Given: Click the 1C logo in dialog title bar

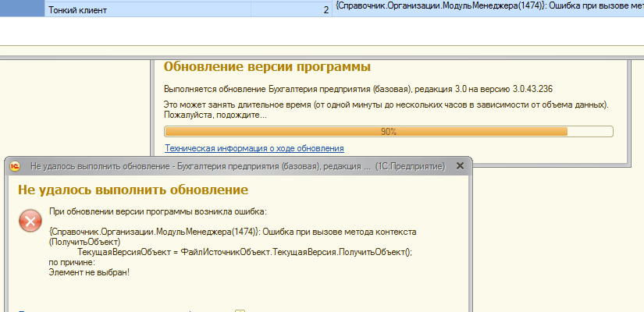Looking at the screenshot, I should tap(15, 166).
